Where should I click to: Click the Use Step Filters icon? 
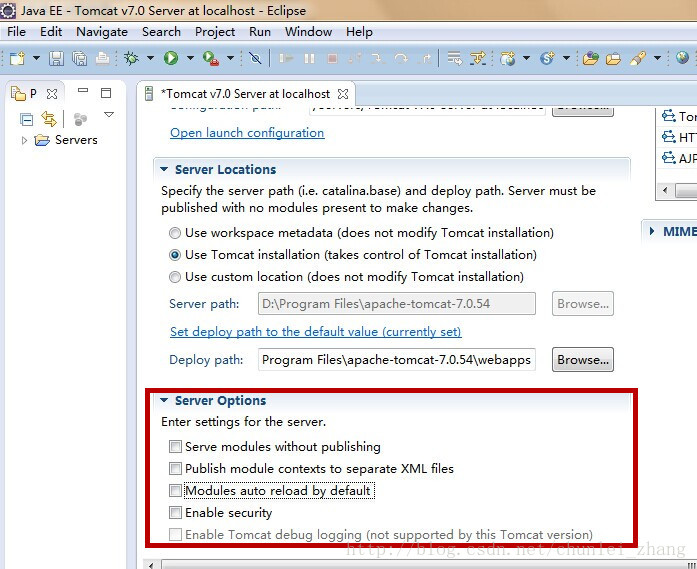[x=478, y=58]
